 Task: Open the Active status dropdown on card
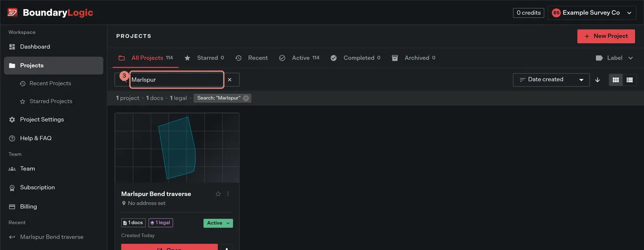(x=218, y=223)
